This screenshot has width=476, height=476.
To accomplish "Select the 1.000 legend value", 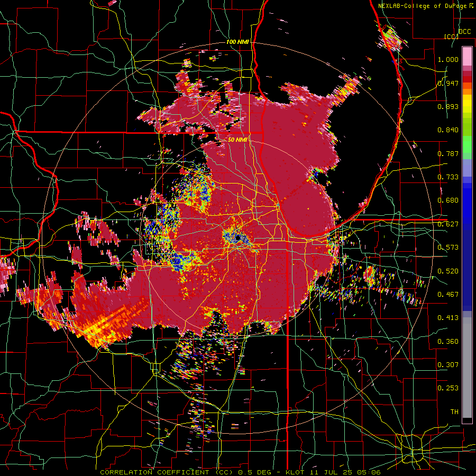I will click(x=448, y=59).
